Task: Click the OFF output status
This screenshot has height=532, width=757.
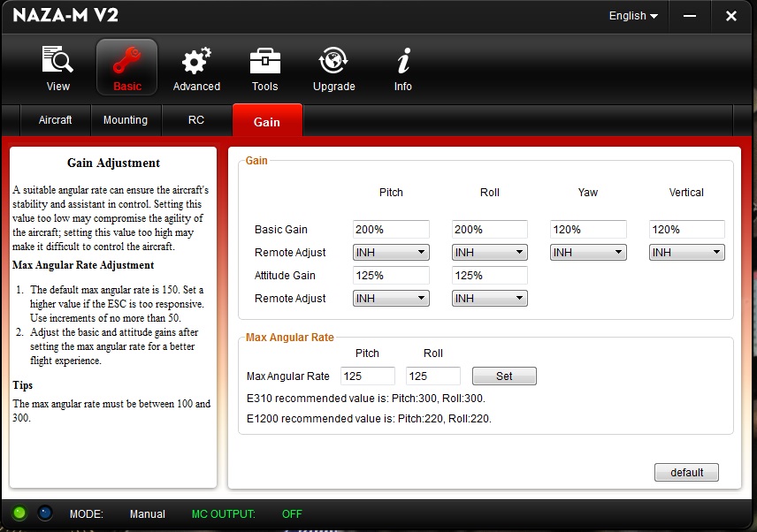Action: click(292, 514)
